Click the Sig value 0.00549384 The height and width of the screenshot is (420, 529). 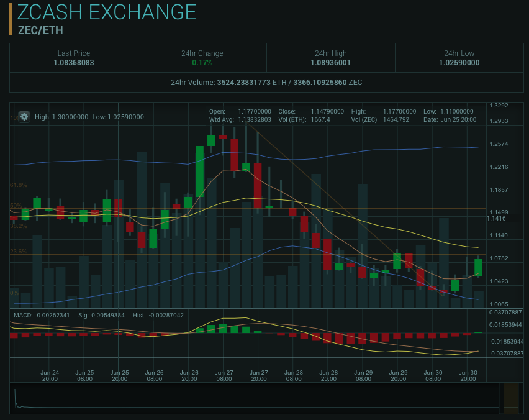pyautogui.click(x=108, y=316)
